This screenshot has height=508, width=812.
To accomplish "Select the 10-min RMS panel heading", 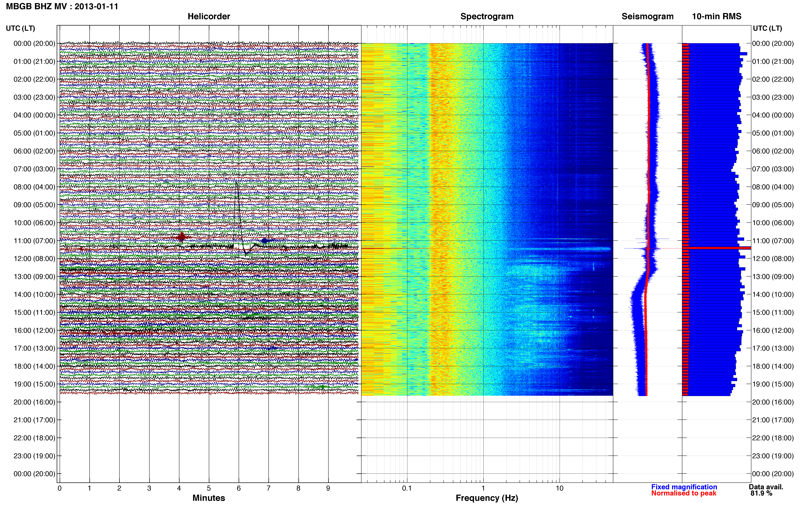I will [717, 16].
